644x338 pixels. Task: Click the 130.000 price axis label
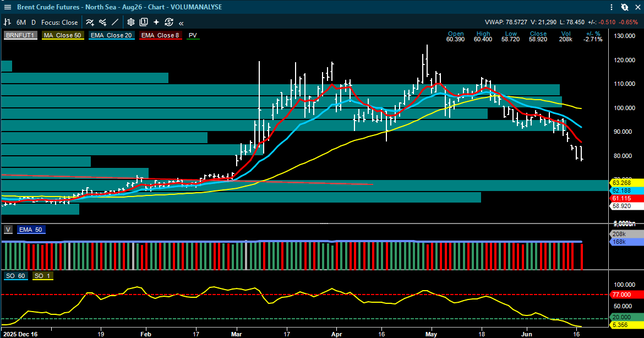pos(624,36)
